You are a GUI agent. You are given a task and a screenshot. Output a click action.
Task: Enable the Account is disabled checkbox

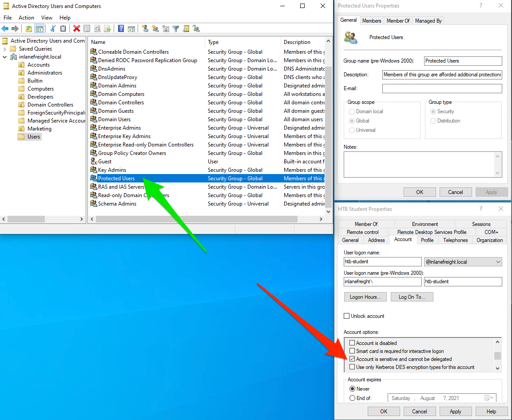tap(352, 343)
